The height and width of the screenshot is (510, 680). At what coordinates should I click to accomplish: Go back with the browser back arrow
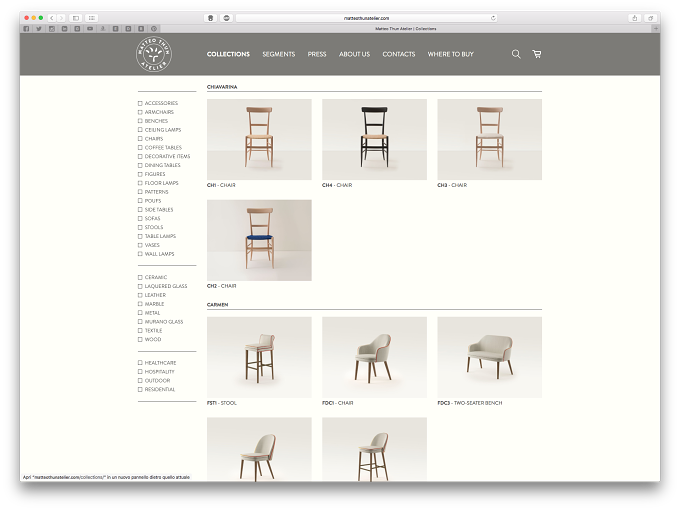(x=52, y=18)
